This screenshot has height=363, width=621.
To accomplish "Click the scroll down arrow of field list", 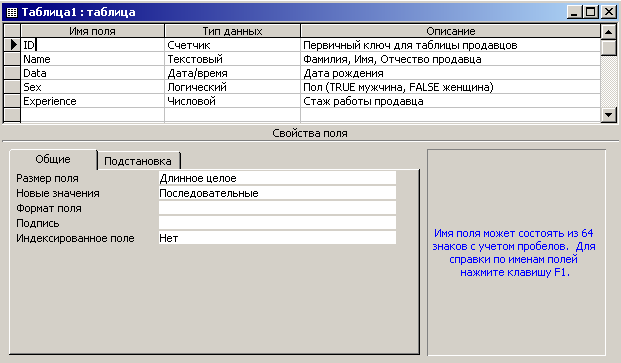I will 609,115.
